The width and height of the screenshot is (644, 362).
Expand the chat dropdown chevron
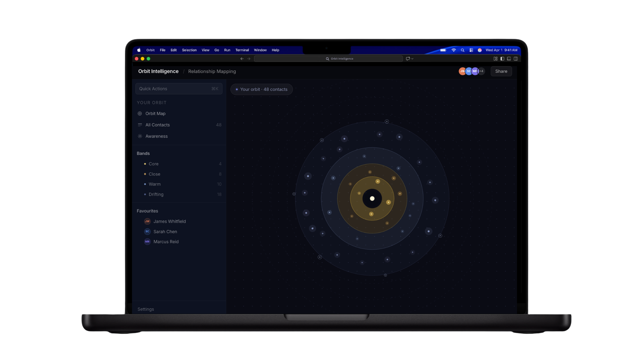click(x=412, y=59)
